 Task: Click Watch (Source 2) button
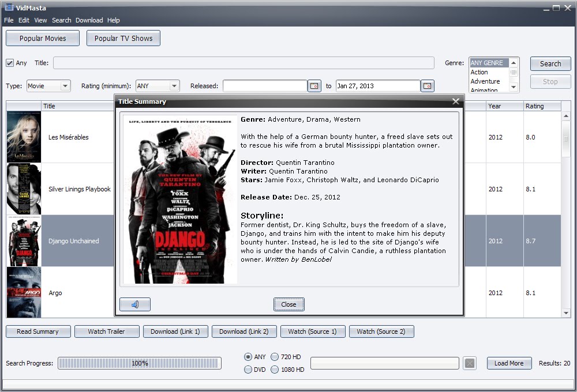[x=381, y=331]
